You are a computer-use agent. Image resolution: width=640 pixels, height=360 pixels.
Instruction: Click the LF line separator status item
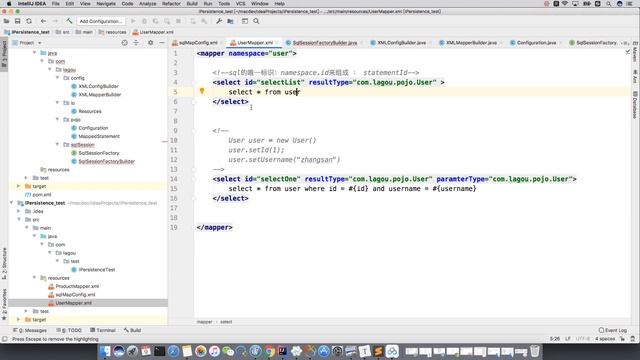568,339
